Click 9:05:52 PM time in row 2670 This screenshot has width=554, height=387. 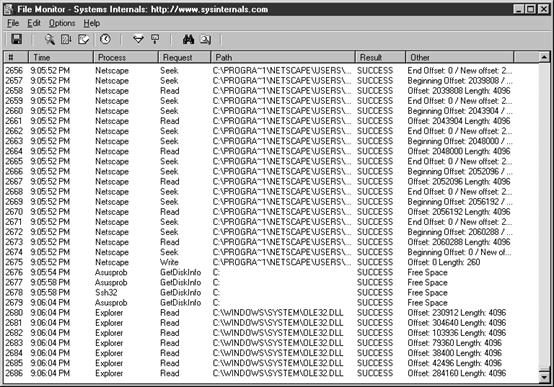point(50,212)
